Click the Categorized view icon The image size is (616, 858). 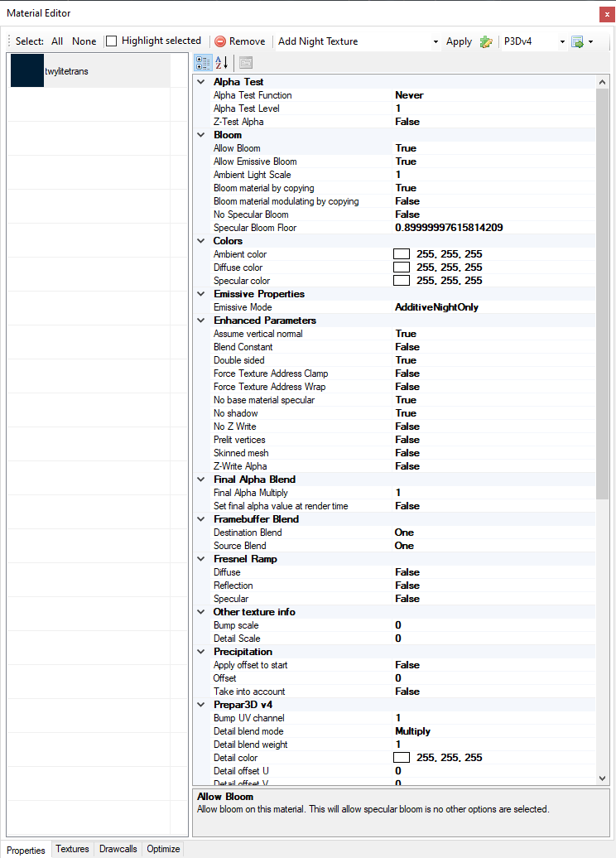point(203,63)
